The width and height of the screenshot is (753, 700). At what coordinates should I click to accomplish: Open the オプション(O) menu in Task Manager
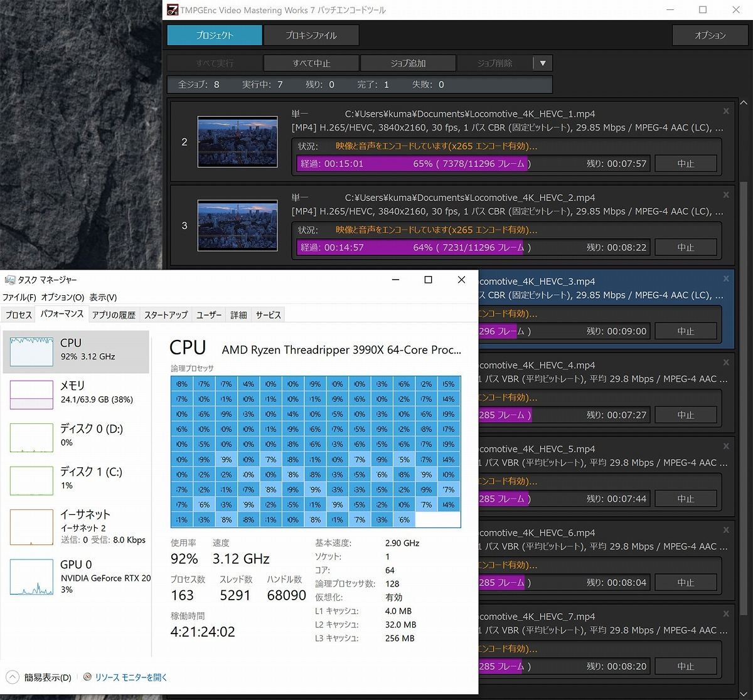[62, 297]
